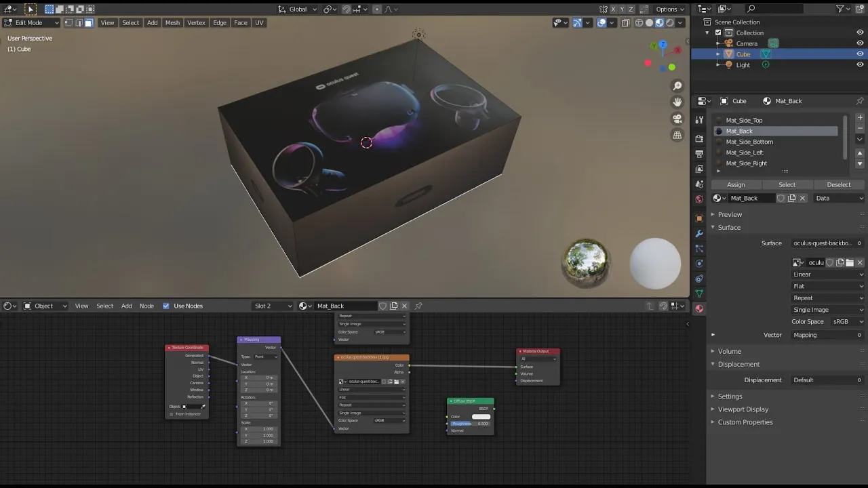Adjust Diffuse BSDF Roughness slider
The width and height of the screenshot is (868, 488).
[470, 424]
